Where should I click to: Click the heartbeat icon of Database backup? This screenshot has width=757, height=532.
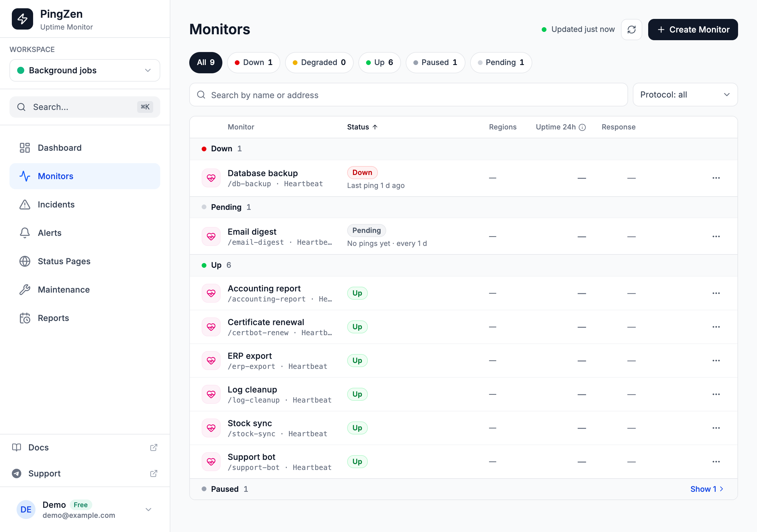(211, 178)
